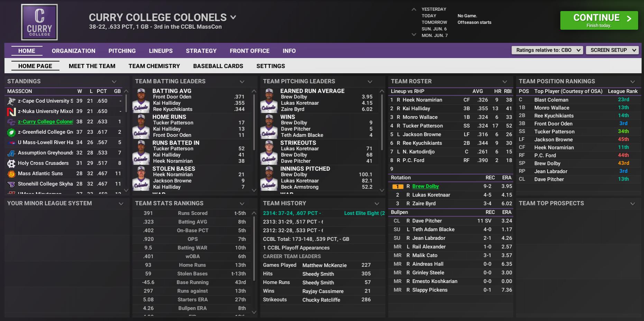Click the batting average leader player portrait
The width and height of the screenshot is (644, 321).
pyautogui.click(x=141, y=100)
